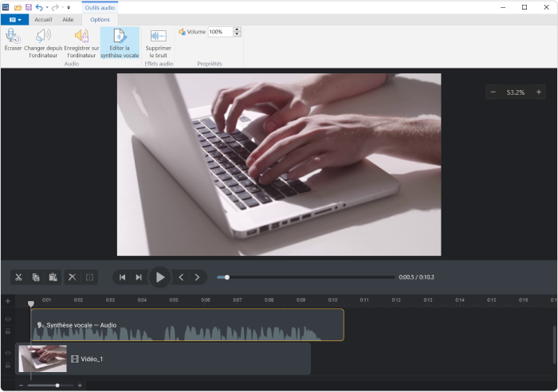Toggle lock on the video track

[8, 365]
